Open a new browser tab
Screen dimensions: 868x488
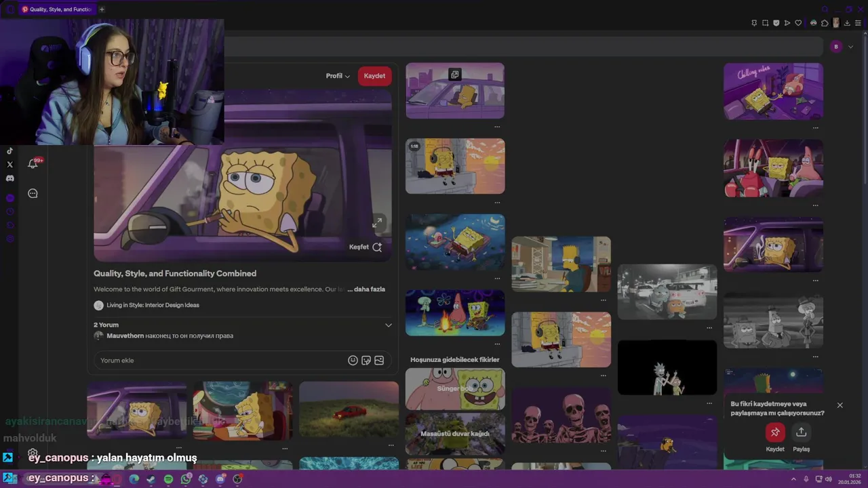(102, 9)
